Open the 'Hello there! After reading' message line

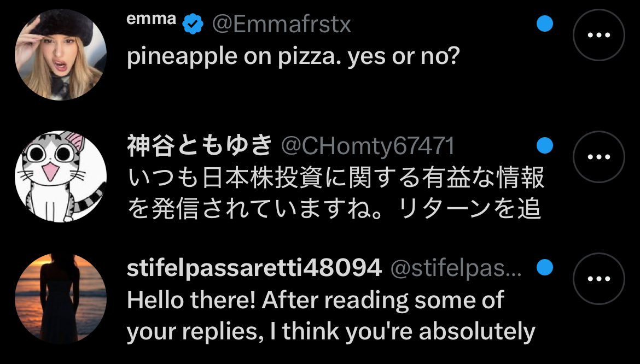[315, 300]
